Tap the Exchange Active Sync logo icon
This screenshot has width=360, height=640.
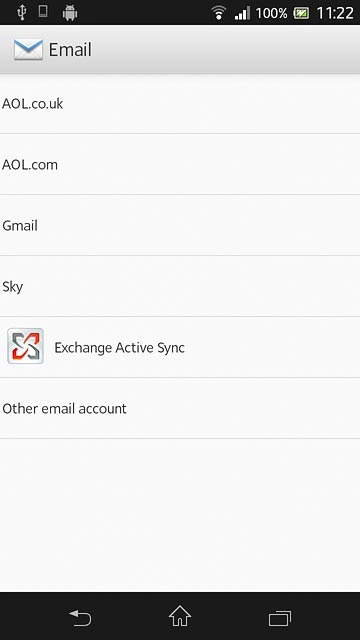pyautogui.click(x=25, y=346)
